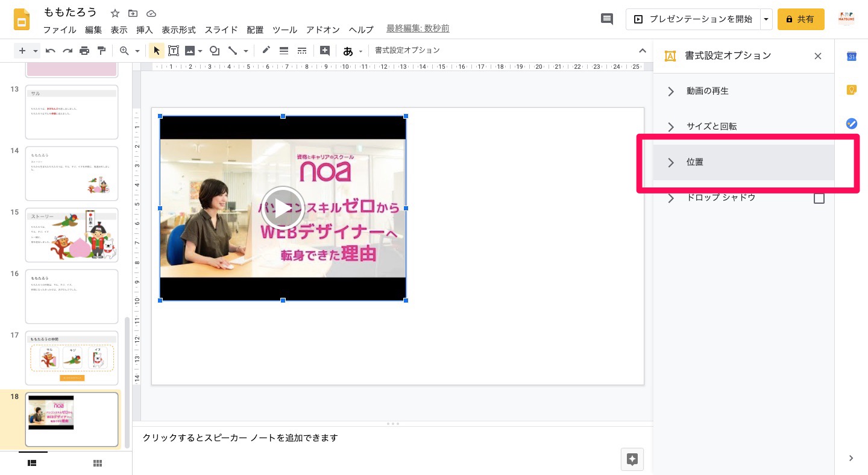Select slide 17 thumbnail ももたろうの仲間
Viewport: 868px width, 475px height.
[72, 358]
